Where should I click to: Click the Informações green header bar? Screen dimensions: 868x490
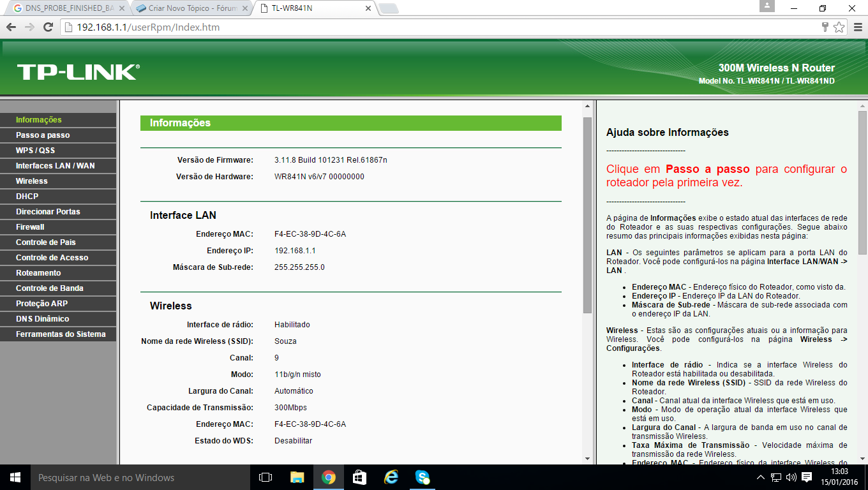tap(351, 123)
